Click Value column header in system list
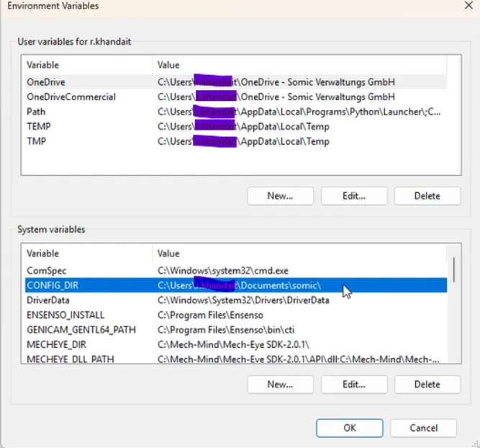This screenshot has width=480, height=448. pos(299,254)
